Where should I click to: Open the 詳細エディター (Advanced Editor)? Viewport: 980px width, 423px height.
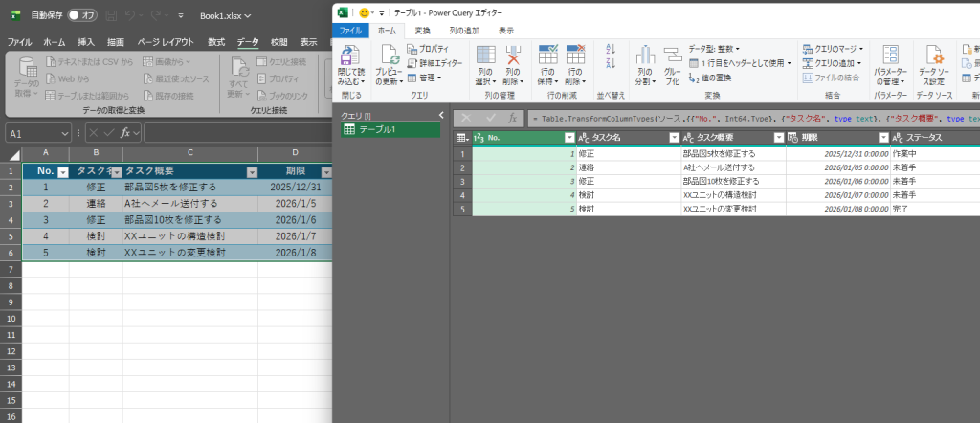point(434,62)
